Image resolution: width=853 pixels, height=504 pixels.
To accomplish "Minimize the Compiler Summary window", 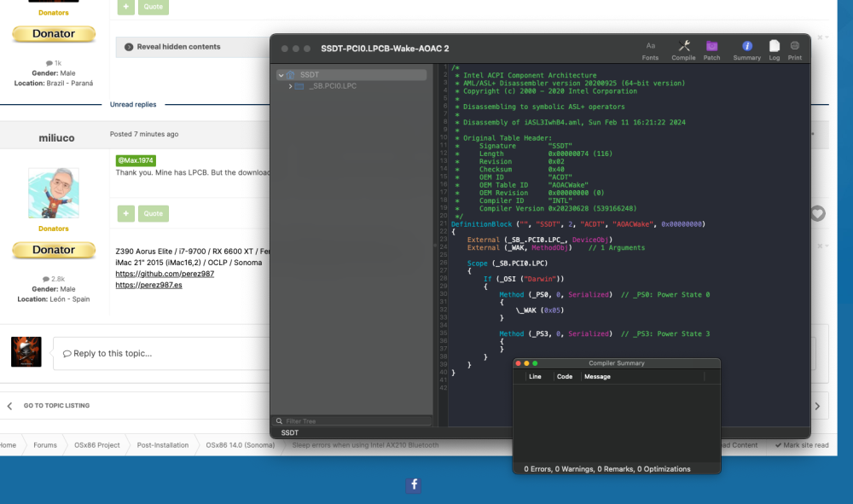I will tap(526, 363).
